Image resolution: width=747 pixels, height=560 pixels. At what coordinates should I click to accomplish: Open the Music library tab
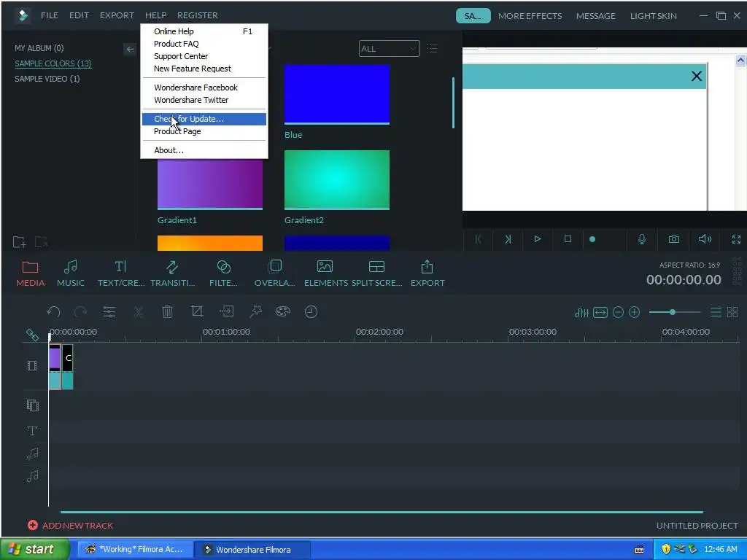(x=71, y=273)
